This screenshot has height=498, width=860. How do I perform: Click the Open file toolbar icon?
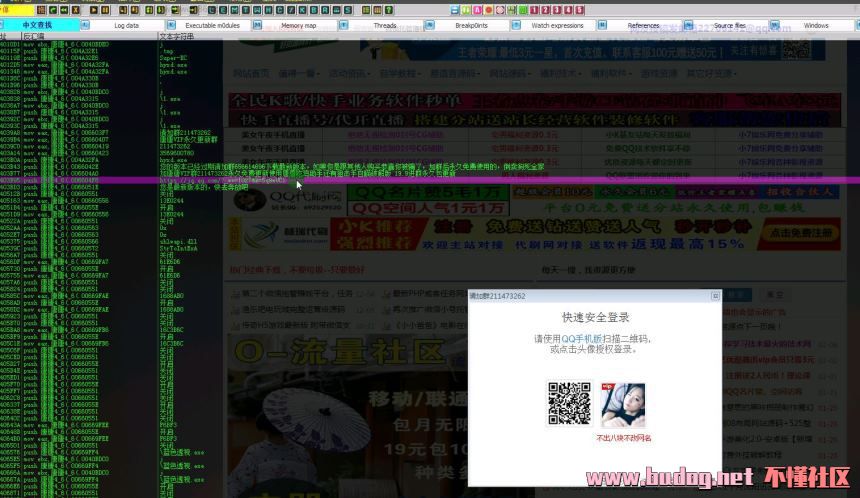41,10
